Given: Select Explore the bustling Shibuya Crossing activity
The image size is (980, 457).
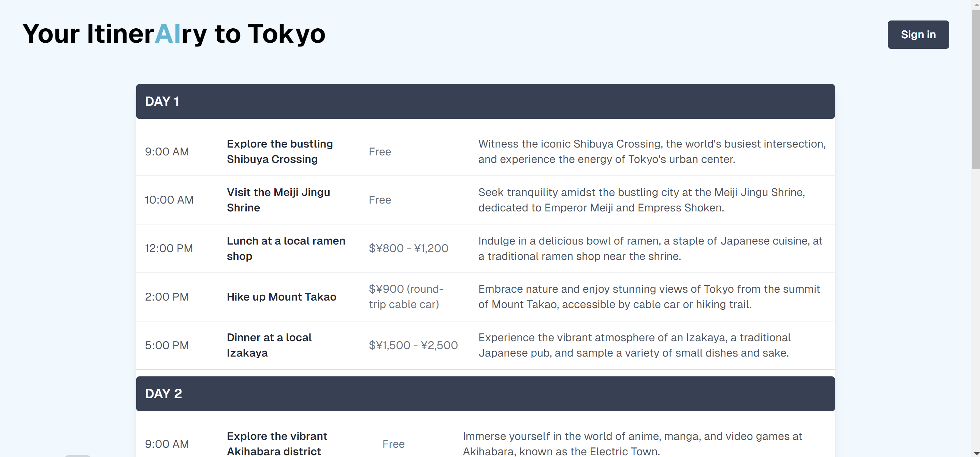Looking at the screenshot, I should point(279,152).
